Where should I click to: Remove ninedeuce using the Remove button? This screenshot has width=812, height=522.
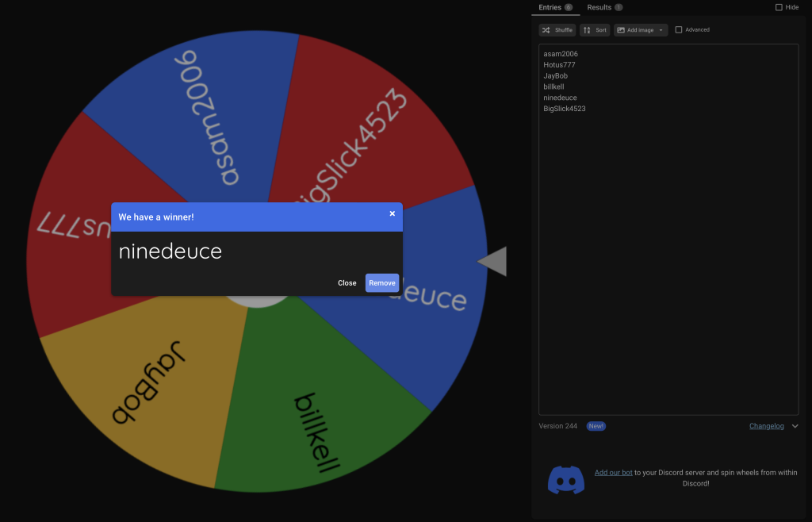click(x=382, y=282)
